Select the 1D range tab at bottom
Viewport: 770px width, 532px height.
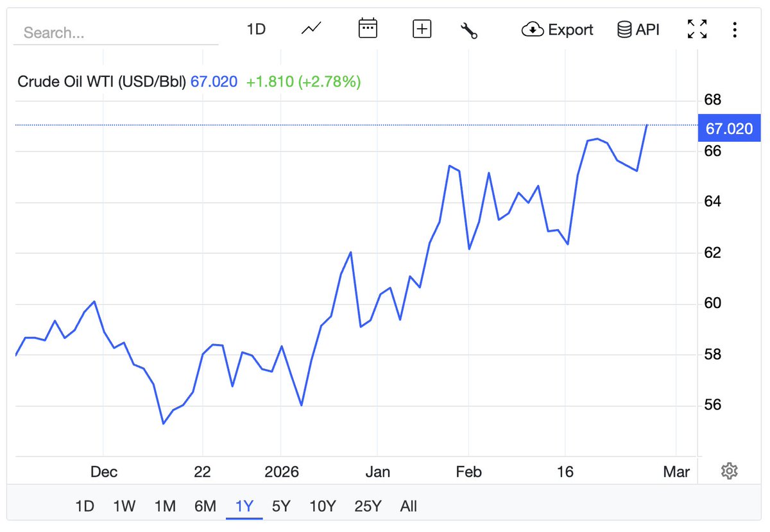coord(85,506)
